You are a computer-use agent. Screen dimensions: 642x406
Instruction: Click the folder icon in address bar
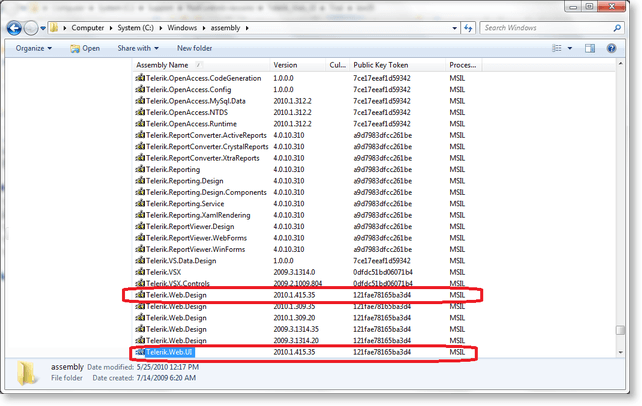pos(54,28)
